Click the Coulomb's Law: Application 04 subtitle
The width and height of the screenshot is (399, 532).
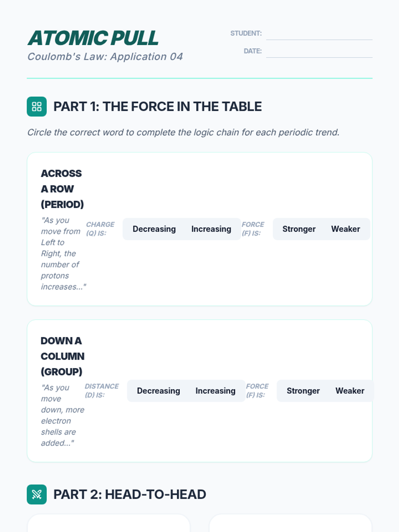(x=105, y=57)
